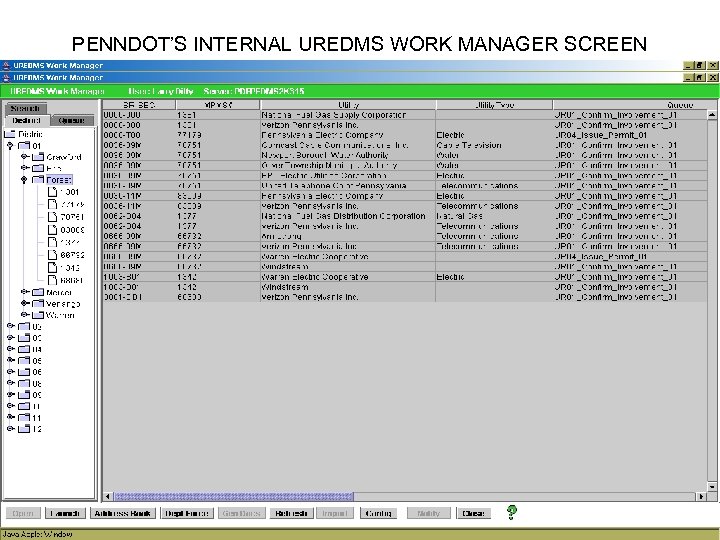Click the Open button in bottom toolbar
Image resolution: width=720 pixels, height=540 pixels.
pos(23,513)
